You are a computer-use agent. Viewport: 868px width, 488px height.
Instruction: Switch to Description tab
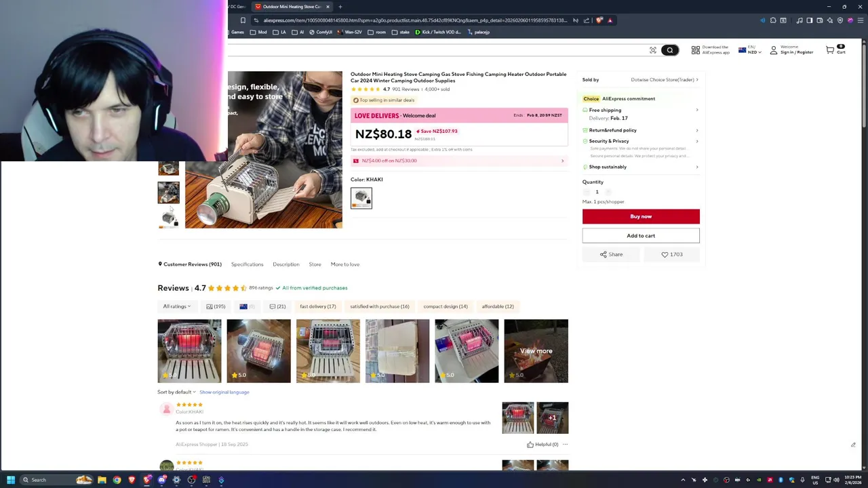pyautogui.click(x=285, y=264)
